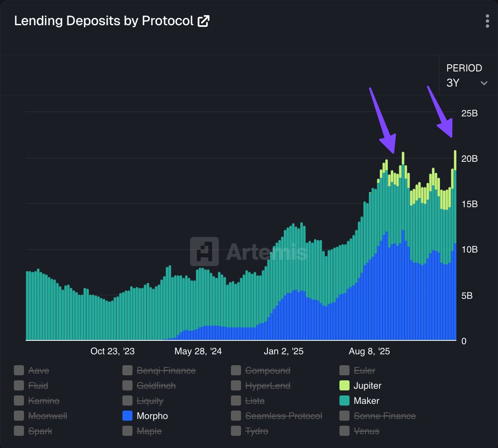Enable the HyperLend legend checkbox
Image resolution: width=498 pixels, height=448 pixels.
point(236,385)
